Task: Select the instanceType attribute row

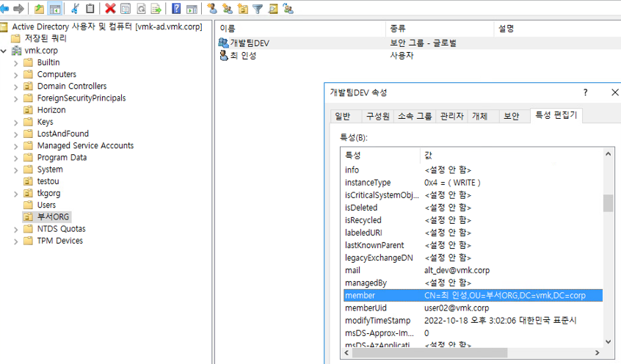Action: click(x=473, y=183)
